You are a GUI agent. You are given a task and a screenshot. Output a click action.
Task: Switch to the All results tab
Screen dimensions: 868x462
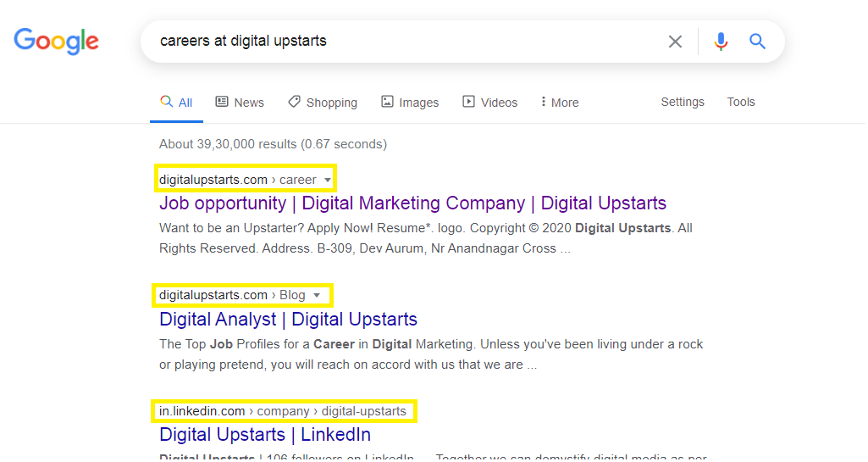(177, 103)
